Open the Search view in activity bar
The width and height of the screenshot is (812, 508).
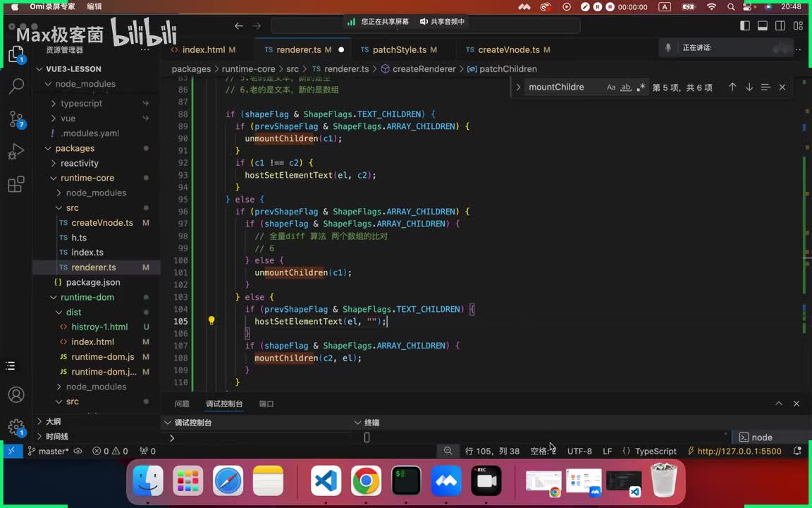[x=16, y=86]
